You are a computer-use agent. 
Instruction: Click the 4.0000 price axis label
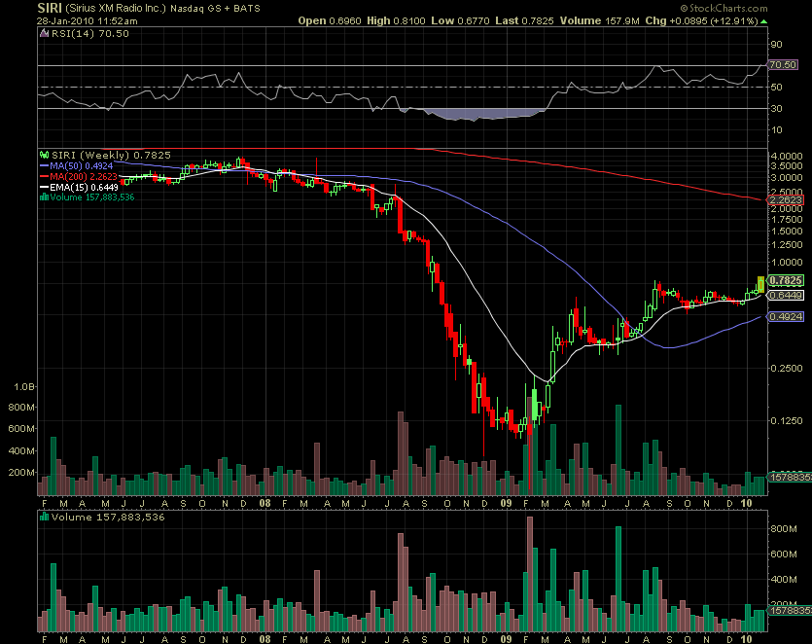tap(787, 156)
